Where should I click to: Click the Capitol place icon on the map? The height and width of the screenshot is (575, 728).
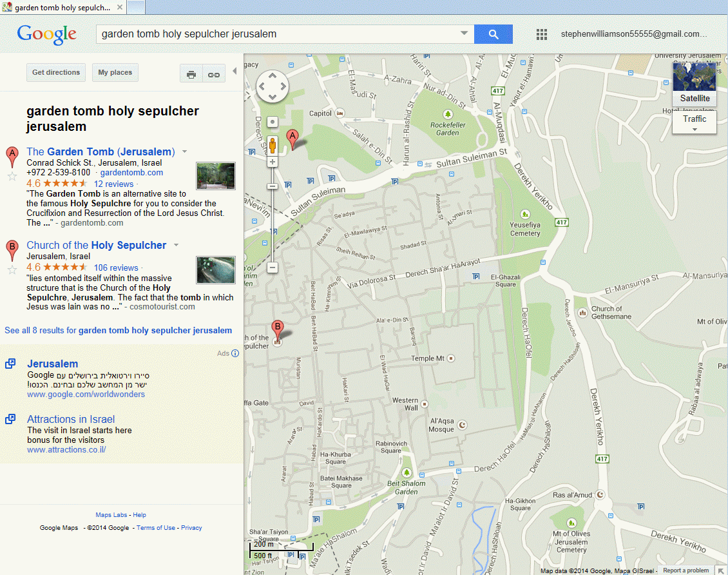pos(340,113)
